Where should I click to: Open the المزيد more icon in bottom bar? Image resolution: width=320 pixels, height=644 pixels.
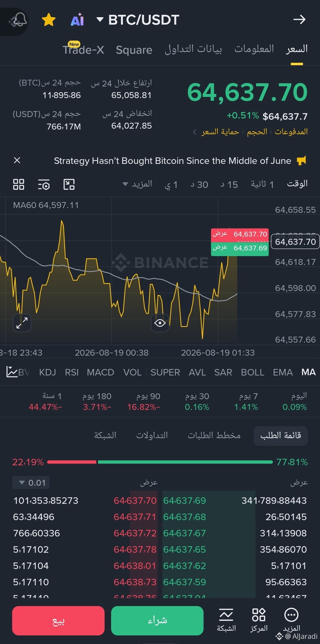292,619
